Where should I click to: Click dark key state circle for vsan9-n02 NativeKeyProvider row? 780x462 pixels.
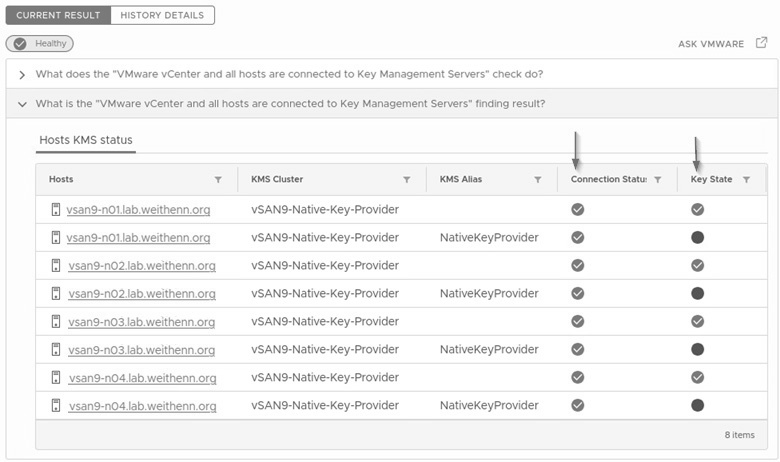pos(697,293)
